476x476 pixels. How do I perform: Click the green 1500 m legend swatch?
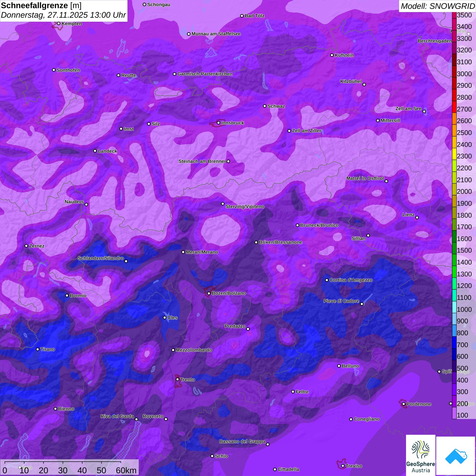[x=454, y=248]
